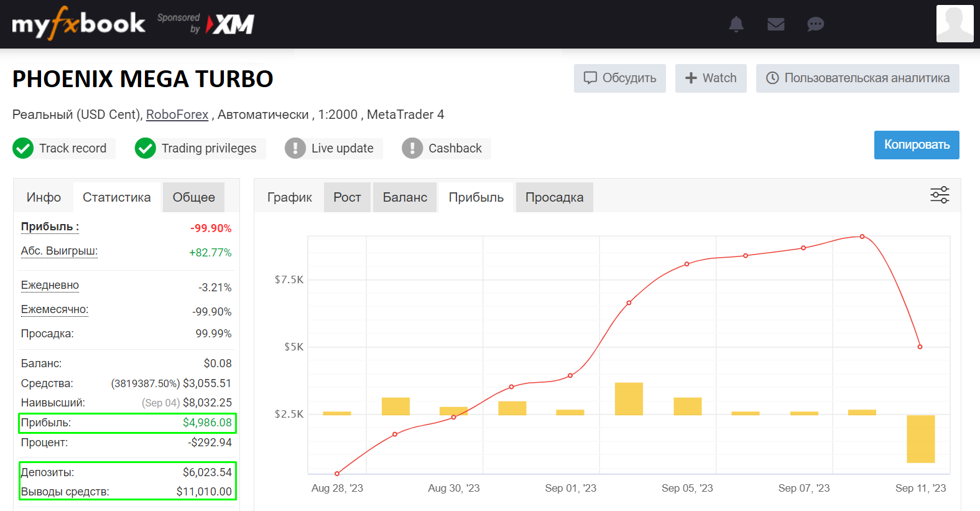Switch to the Баланс chart tab
980x511 pixels.
tap(405, 197)
